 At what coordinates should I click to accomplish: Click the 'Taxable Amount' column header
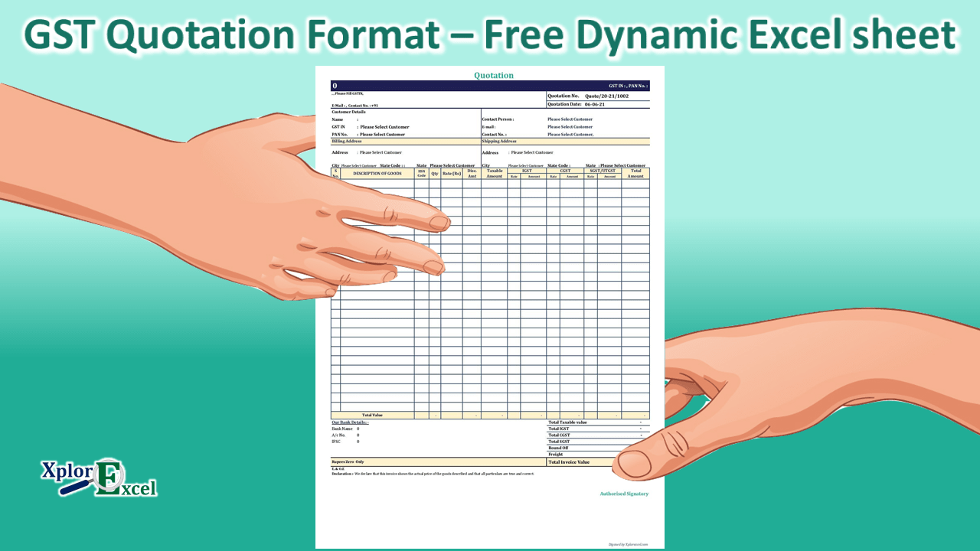pyautogui.click(x=495, y=174)
